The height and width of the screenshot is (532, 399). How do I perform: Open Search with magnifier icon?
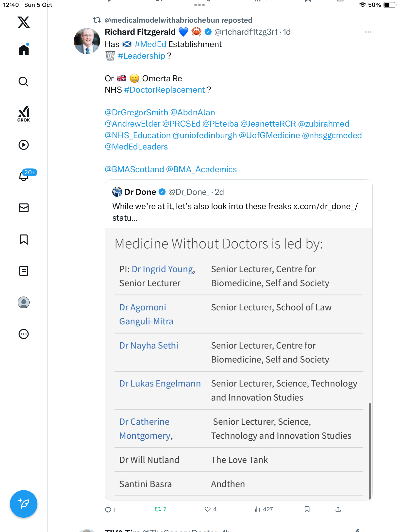tap(24, 82)
